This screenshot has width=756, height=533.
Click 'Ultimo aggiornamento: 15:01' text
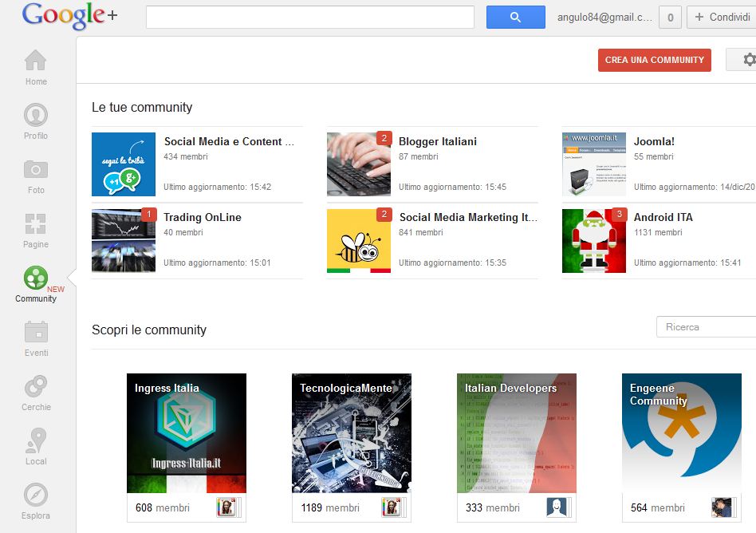coord(217,263)
